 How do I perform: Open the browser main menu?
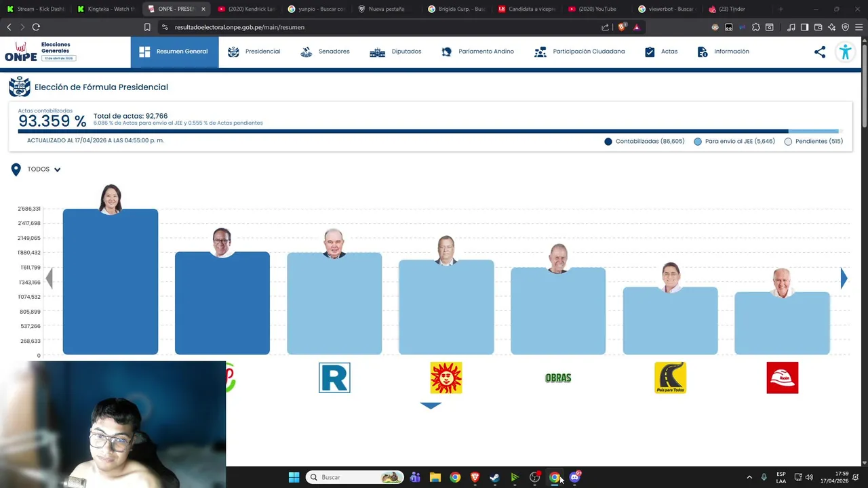pyautogui.click(x=859, y=27)
